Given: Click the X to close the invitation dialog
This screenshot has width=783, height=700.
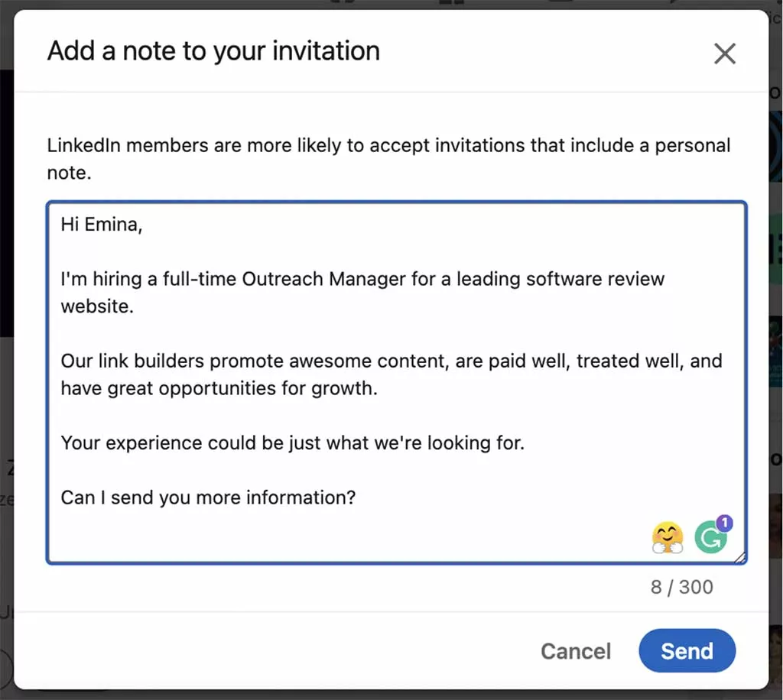Looking at the screenshot, I should pyautogui.click(x=725, y=53).
